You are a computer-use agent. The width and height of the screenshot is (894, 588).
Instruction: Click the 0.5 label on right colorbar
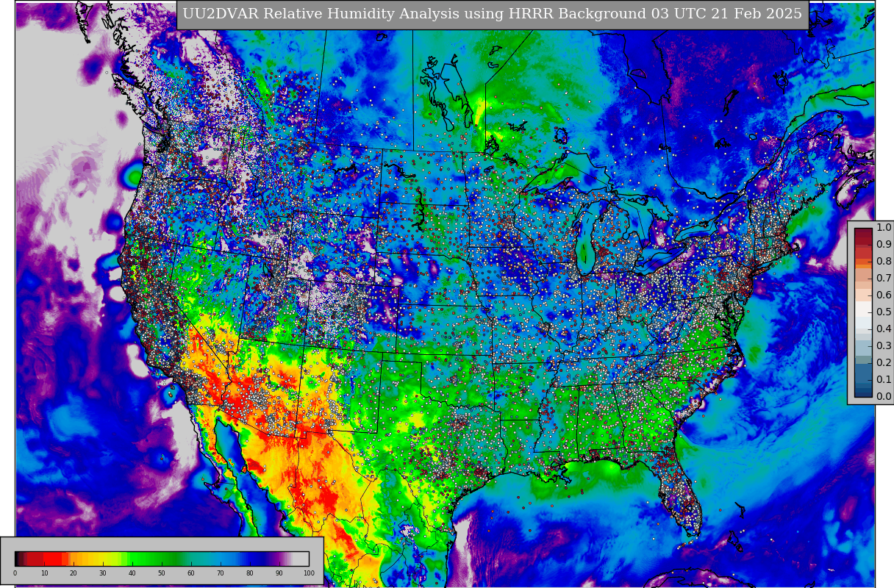[x=884, y=312]
